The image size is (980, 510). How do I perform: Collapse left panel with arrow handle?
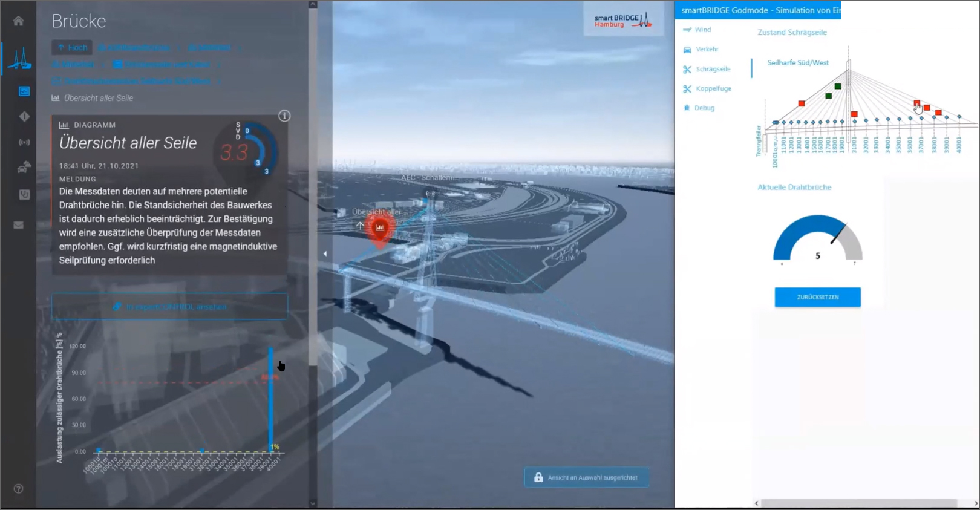pyautogui.click(x=325, y=254)
